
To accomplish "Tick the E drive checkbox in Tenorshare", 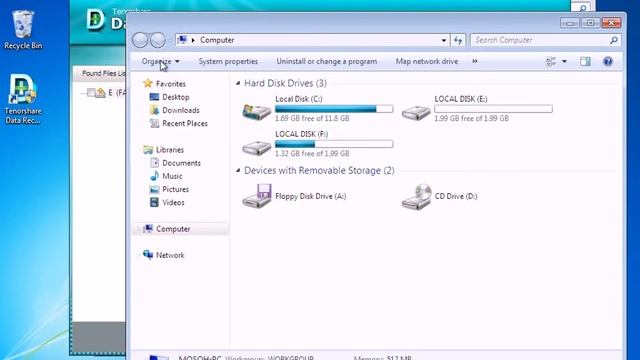I will click(x=91, y=93).
